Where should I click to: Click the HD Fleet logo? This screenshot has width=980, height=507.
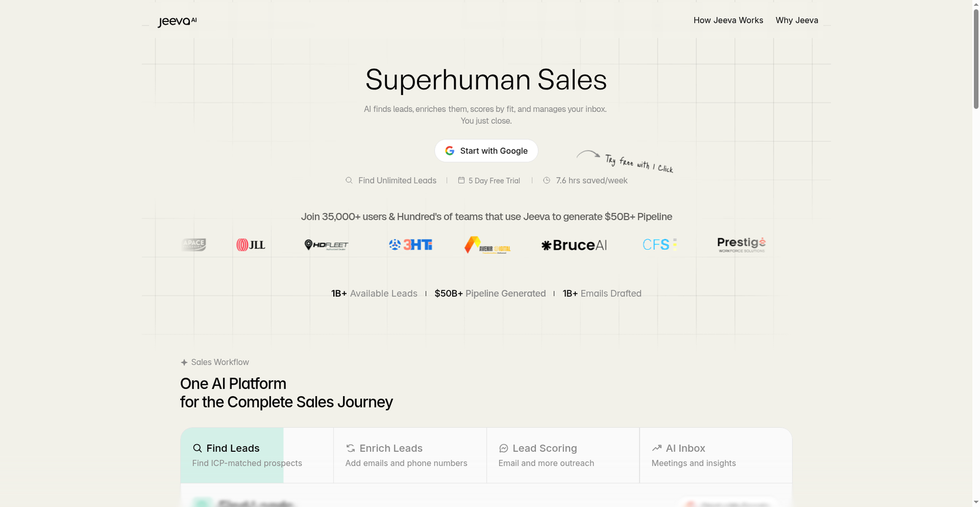[326, 245]
